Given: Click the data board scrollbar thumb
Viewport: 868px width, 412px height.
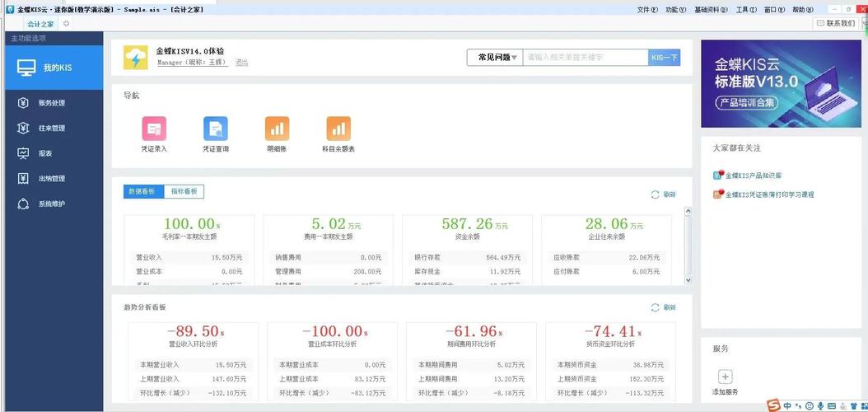Looking at the screenshot, I should click(688, 244).
